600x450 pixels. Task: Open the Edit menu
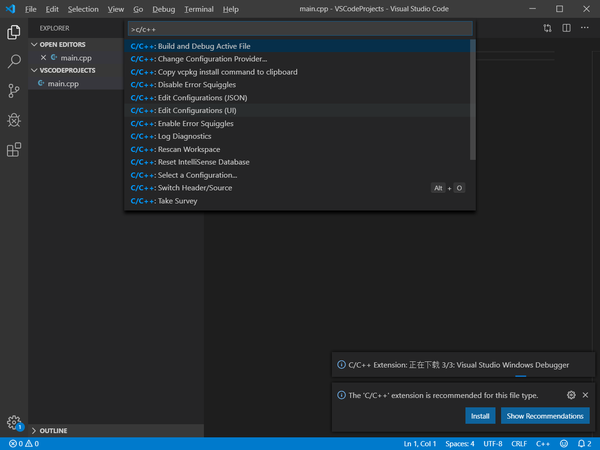52,9
